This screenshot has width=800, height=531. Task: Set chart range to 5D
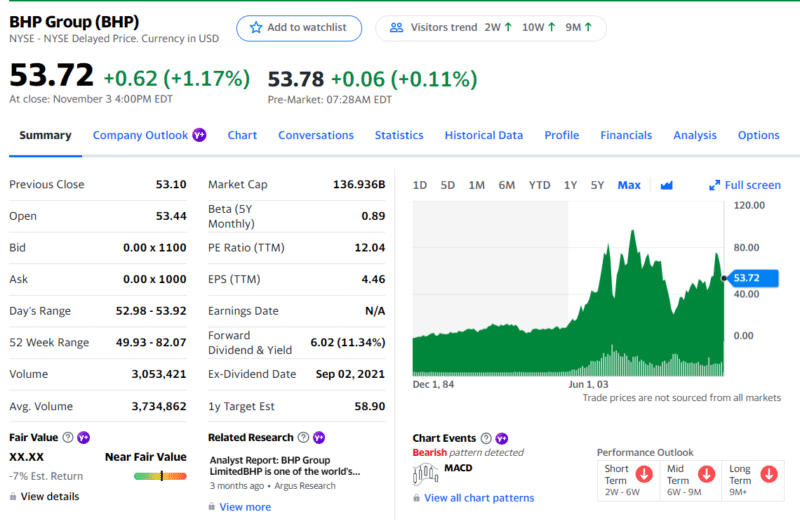[x=448, y=185]
